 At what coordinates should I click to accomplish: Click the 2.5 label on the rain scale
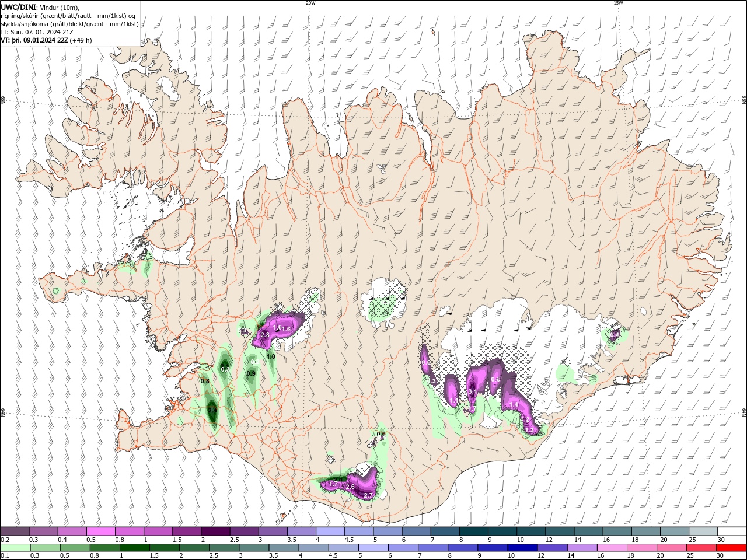coord(212,556)
